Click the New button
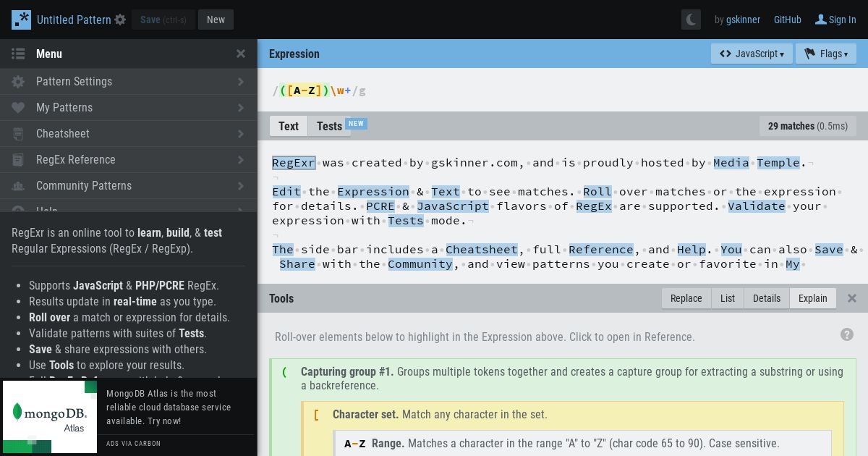This screenshot has height=456, width=868. [216, 20]
